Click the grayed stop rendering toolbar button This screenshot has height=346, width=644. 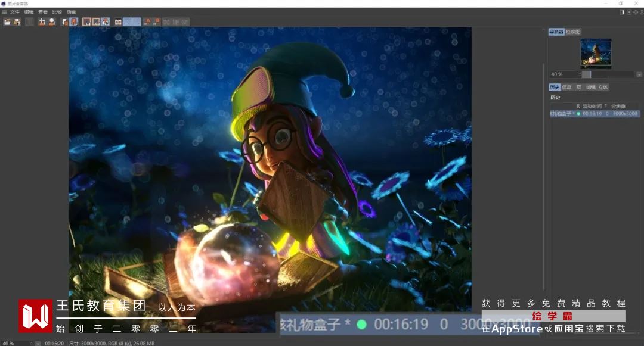tap(30, 22)
